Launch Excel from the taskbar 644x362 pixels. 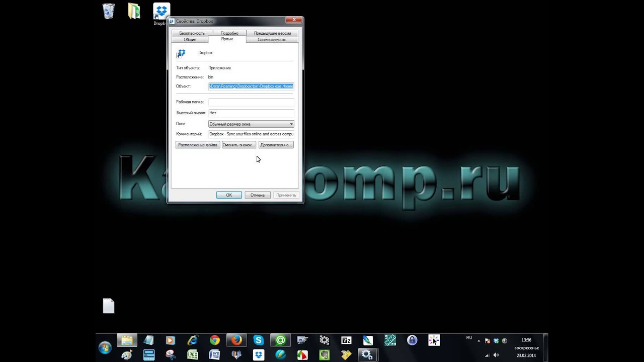(192, 355)
